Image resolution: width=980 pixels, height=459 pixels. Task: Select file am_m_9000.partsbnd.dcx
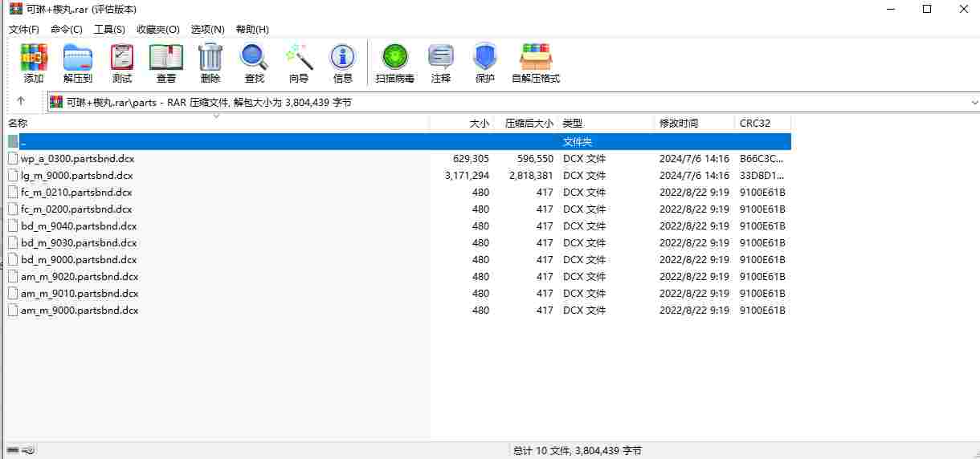pyautogui.click(x=80, y=311)
